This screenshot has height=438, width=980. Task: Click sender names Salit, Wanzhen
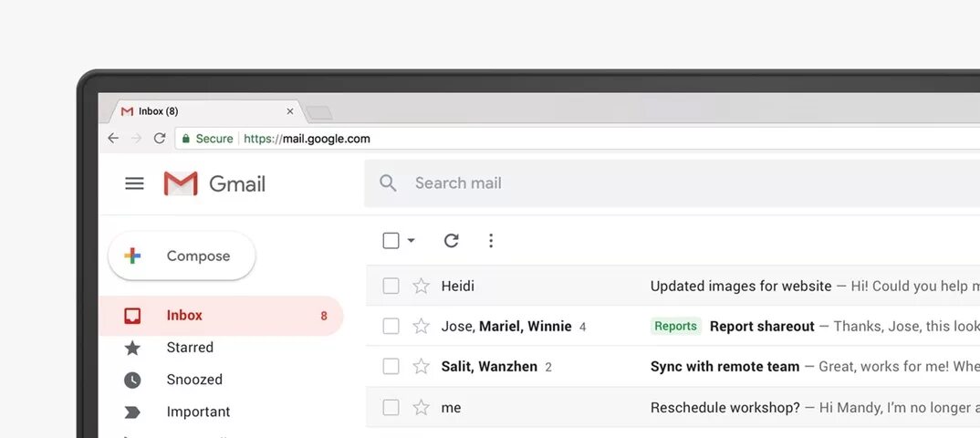point(489,367)
